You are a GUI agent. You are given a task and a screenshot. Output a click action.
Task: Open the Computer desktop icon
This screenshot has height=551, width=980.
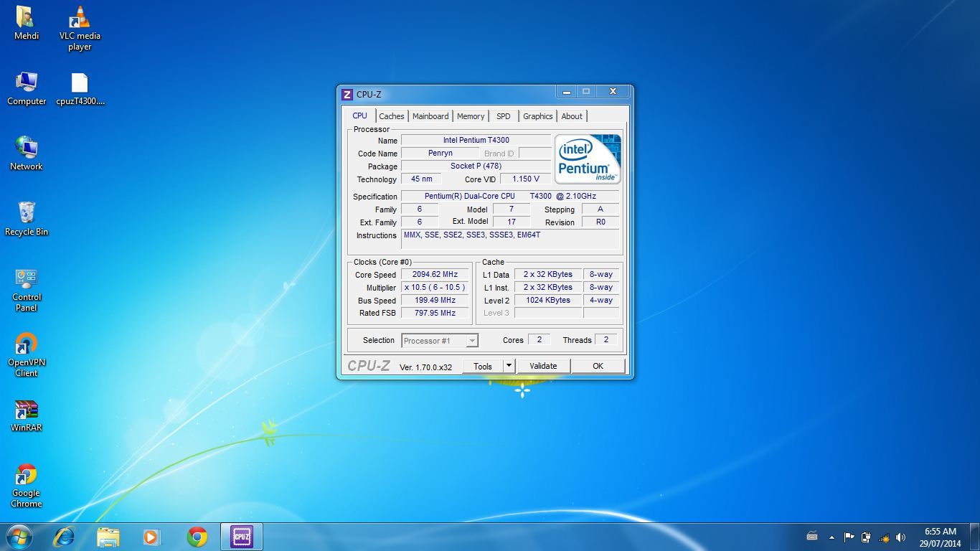(x=27, y=89)
